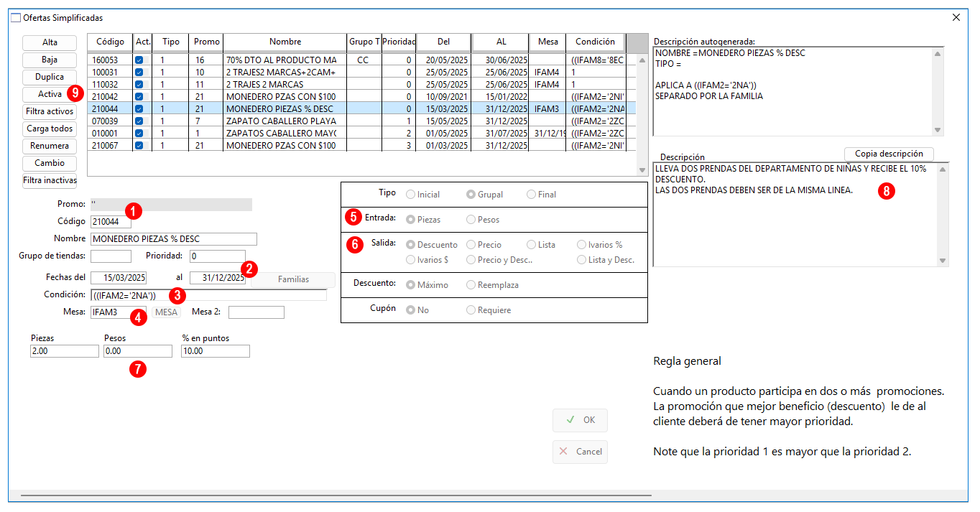Close the Ofertas Simplificadas window
This screenshot has height=512, width=980.
coord(956,17)
